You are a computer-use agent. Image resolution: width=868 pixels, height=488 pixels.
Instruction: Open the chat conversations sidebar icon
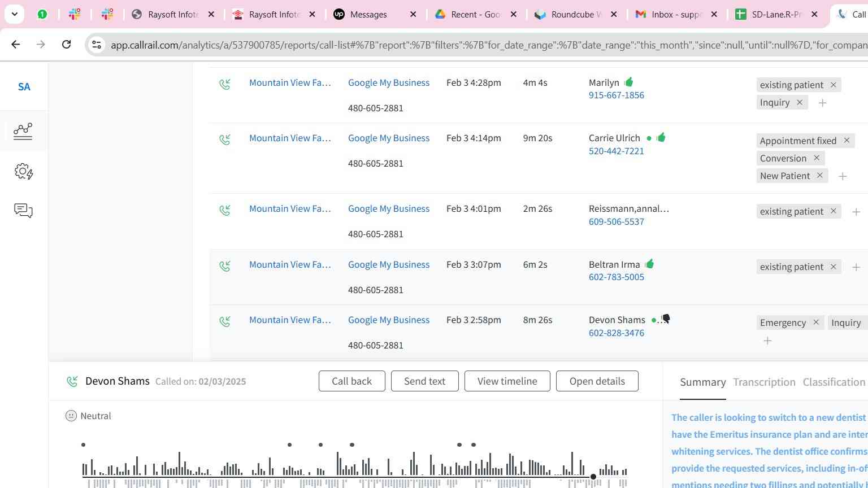23,211
